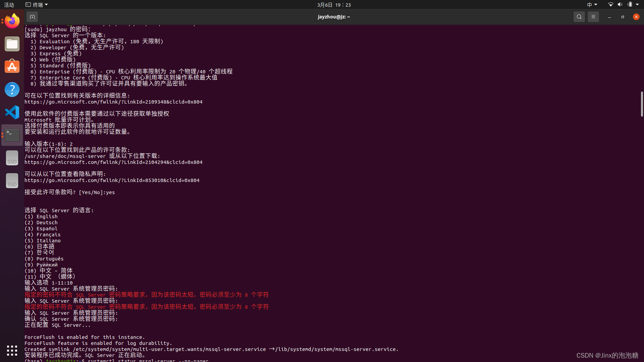644x362 pixels.
Task: Open the 终端 app menu
Action: (x=37, y=5)
